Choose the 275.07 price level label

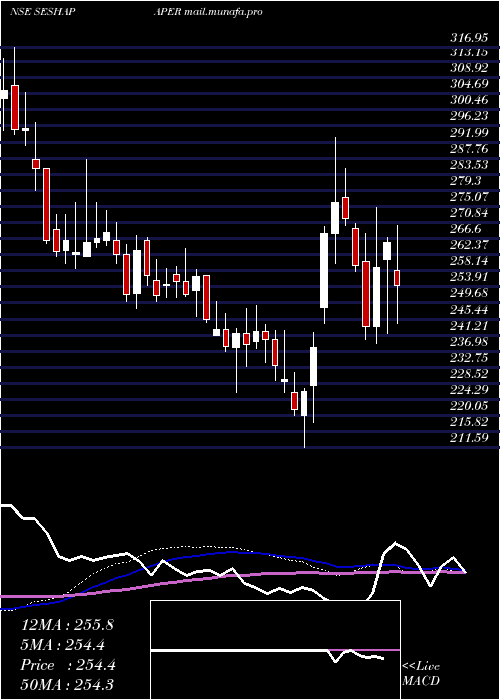pos(469,197)
